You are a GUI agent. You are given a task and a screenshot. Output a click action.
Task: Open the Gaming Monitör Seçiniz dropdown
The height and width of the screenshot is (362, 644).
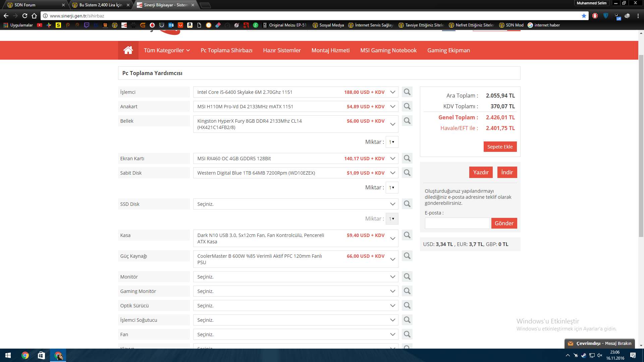296,291
